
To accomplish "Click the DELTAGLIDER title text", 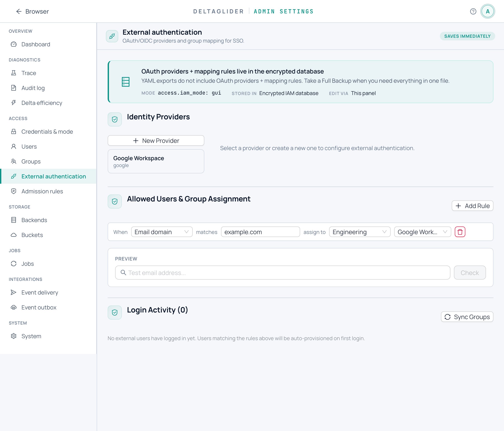I will [x=218, y=11].
